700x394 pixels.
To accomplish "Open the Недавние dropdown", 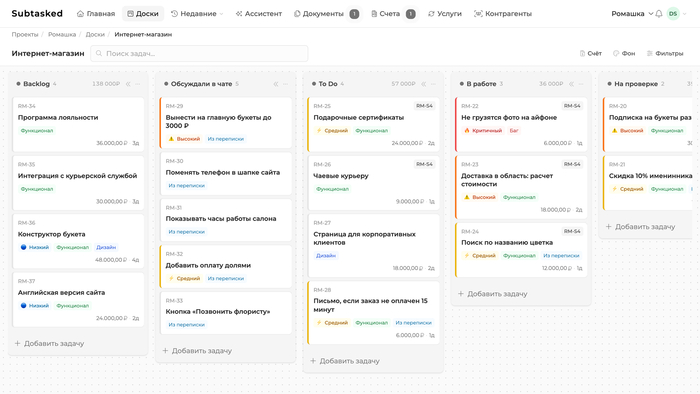I will coord(197,14).
